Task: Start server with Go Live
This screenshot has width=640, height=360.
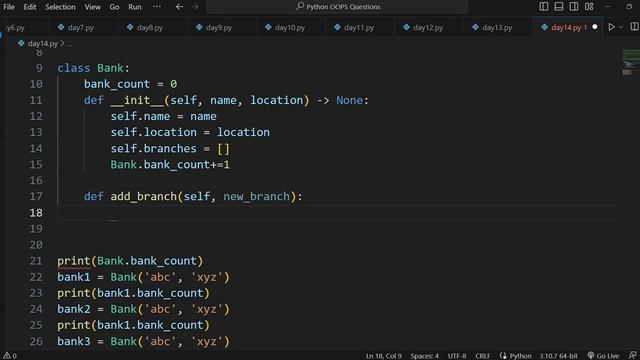Action: point(603,356)
